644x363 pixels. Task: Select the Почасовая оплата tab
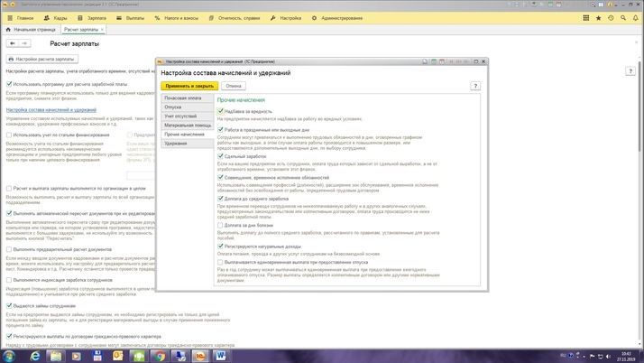point(183,98)
